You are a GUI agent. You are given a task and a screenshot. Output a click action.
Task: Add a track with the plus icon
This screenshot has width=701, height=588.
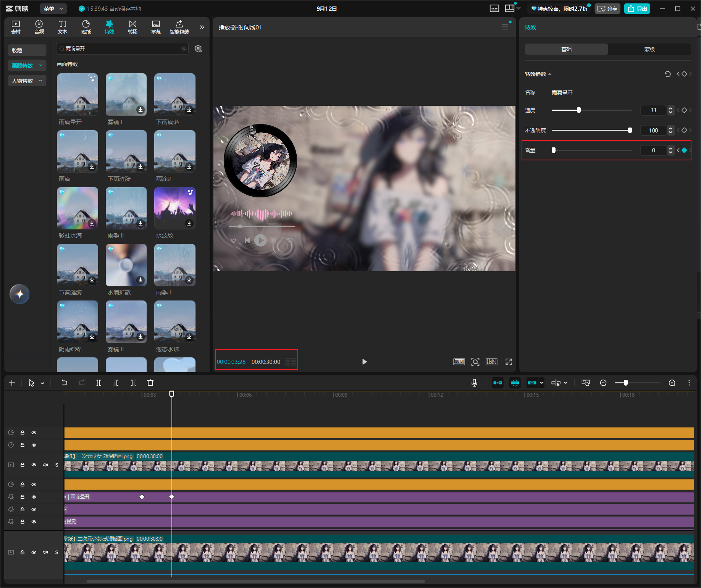tap(12, 383)
